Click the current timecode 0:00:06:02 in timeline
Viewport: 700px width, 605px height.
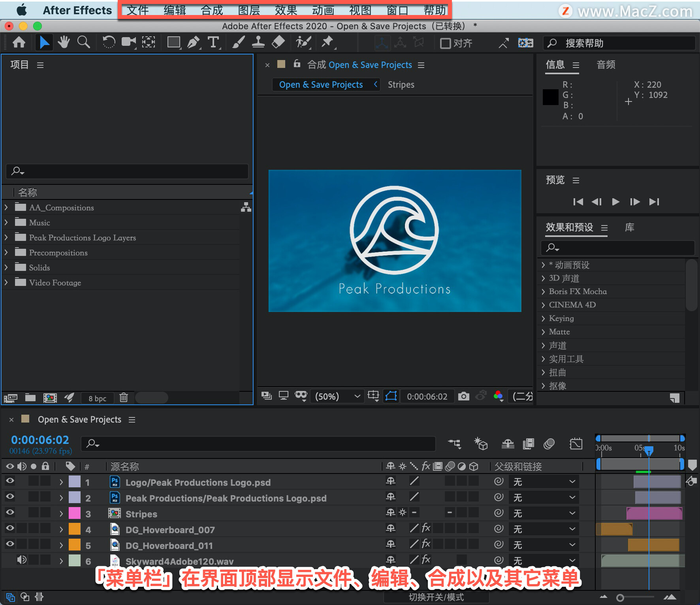(x=40, y=440)
